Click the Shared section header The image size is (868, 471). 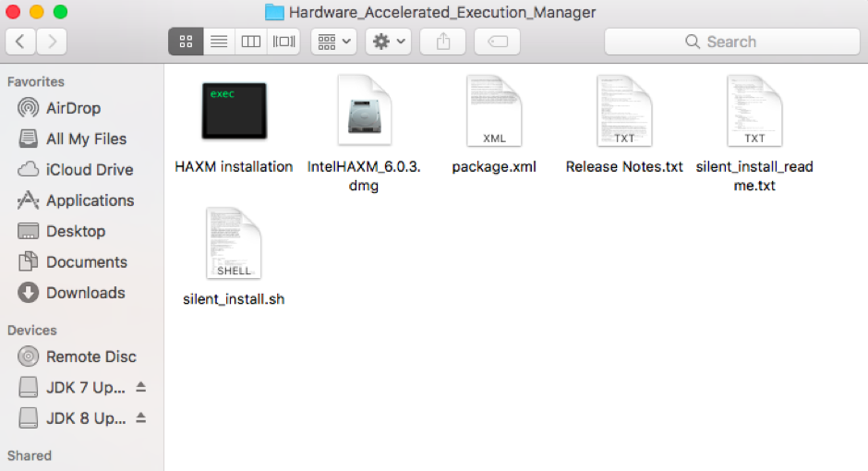tap(30, 455)
